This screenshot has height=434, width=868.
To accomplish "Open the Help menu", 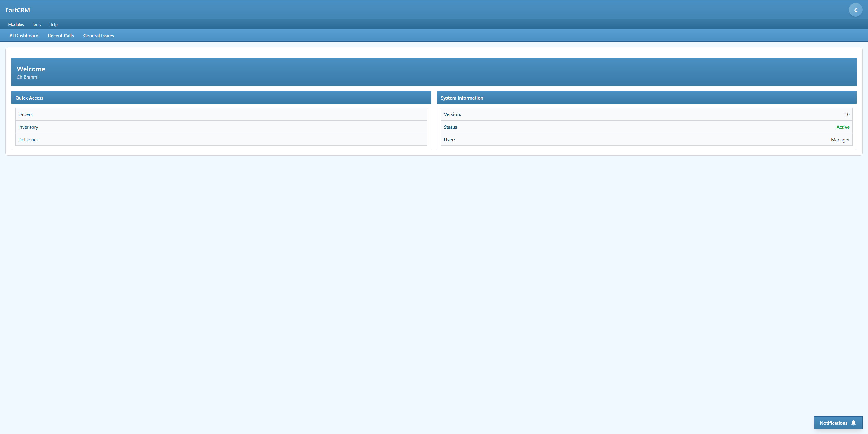I will pyautogui.click(x=53, y=24).
